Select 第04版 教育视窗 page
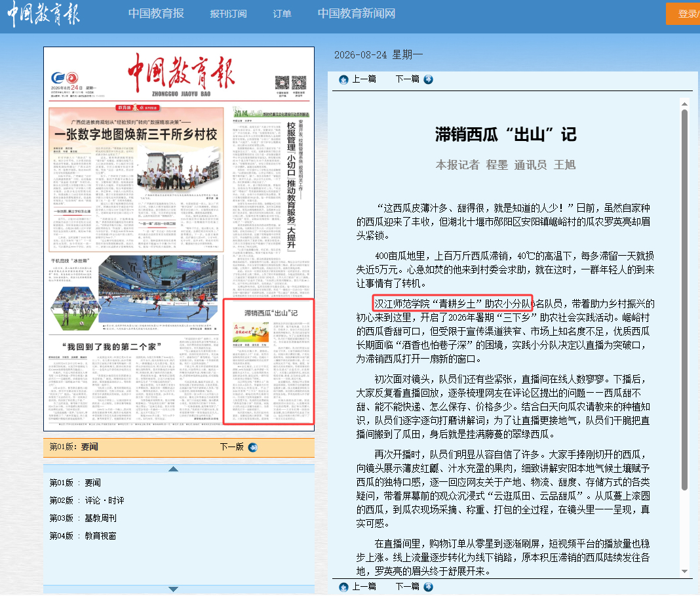 click(83, 536)
